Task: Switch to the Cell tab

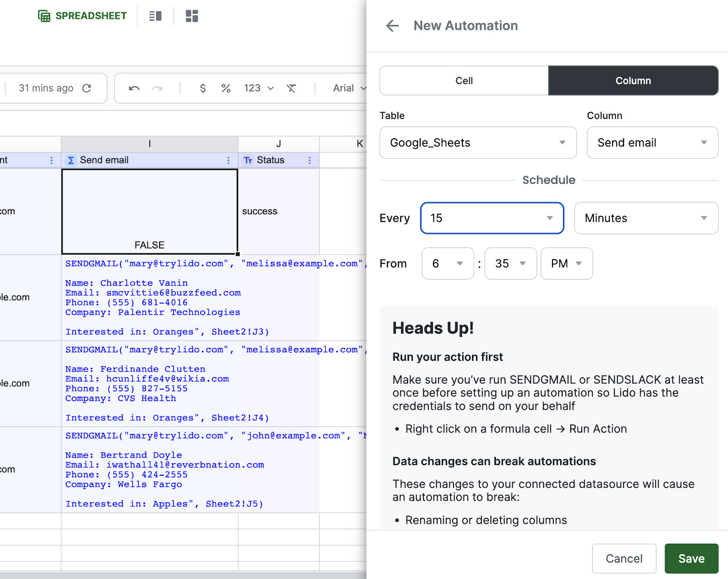Action: point(464,80)
